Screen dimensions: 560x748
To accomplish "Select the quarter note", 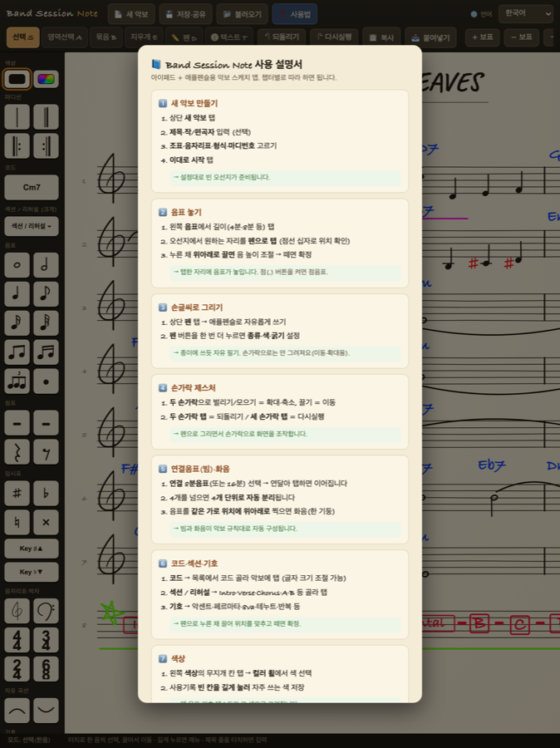I will point(17,294).
